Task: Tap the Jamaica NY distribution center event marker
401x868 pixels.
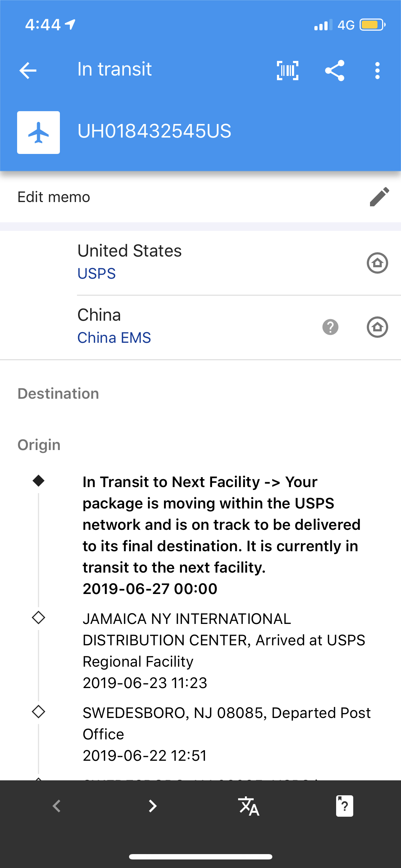Action: (38, 618)
